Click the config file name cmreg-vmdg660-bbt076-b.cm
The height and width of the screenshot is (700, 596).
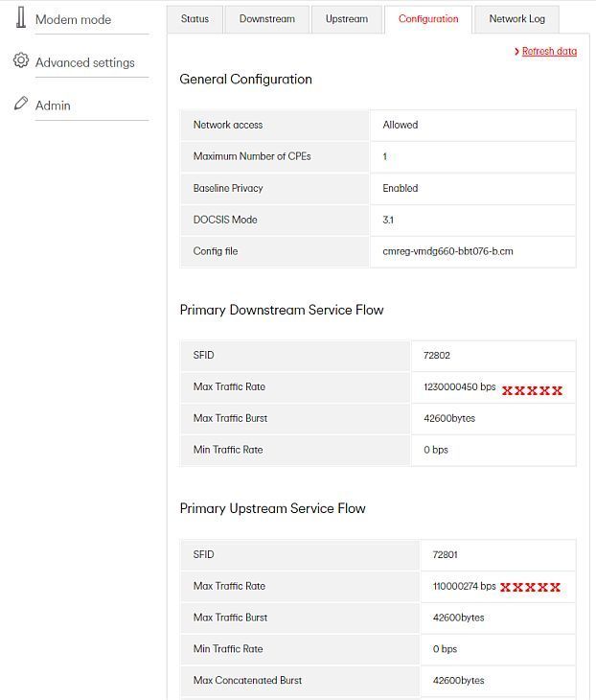coord(447,251)
